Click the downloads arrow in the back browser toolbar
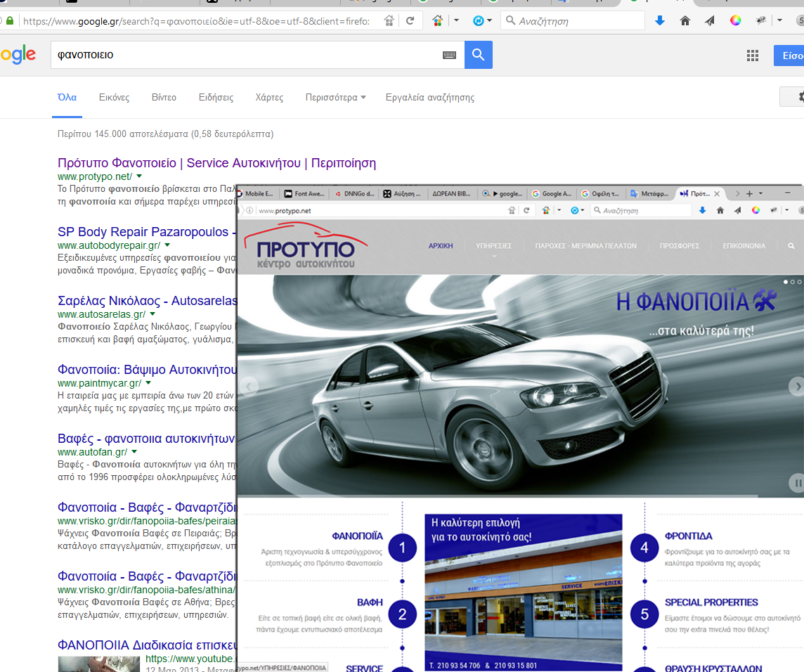 pos(659,21)
